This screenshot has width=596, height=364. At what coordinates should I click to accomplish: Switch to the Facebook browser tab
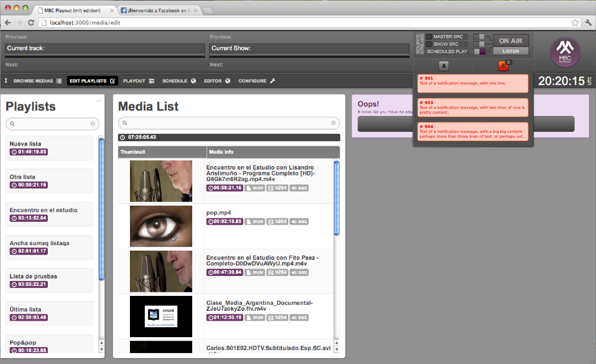pyautogui.click(x=159, y=10)
